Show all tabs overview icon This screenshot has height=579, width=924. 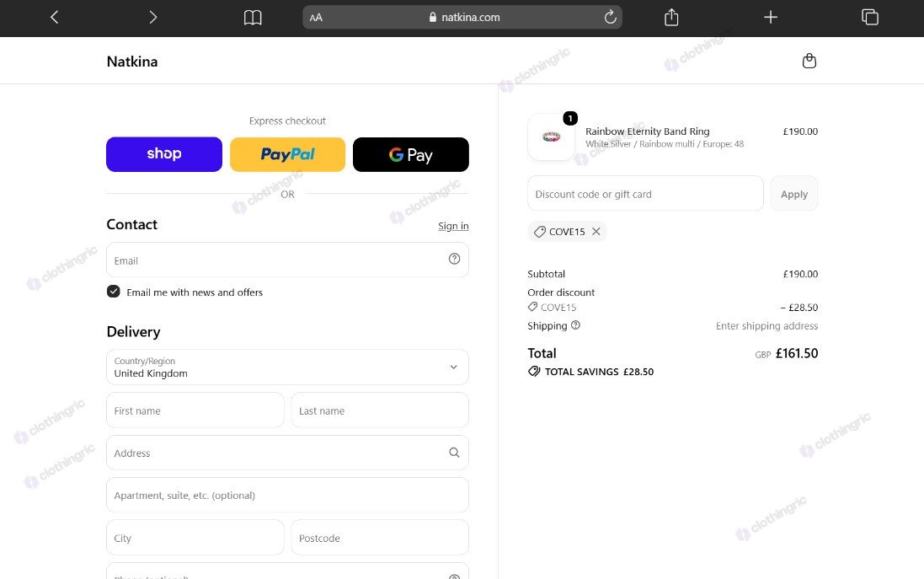coord(870,17)
